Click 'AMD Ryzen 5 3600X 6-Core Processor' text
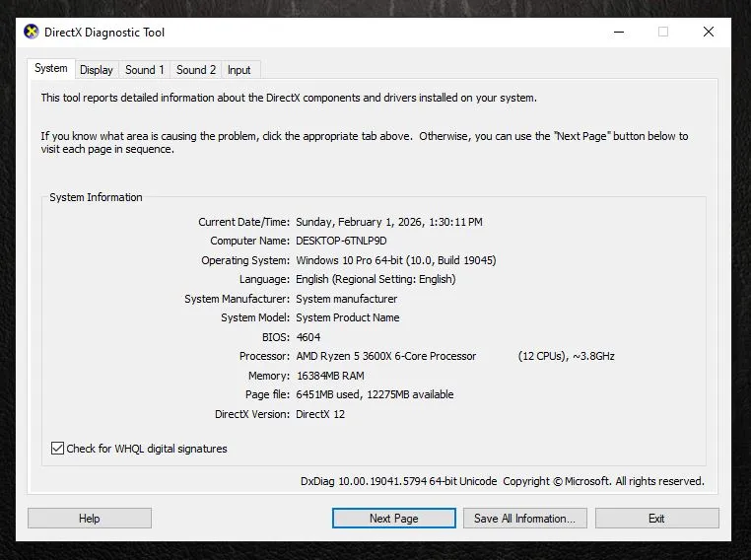 [x=386, y=356]
